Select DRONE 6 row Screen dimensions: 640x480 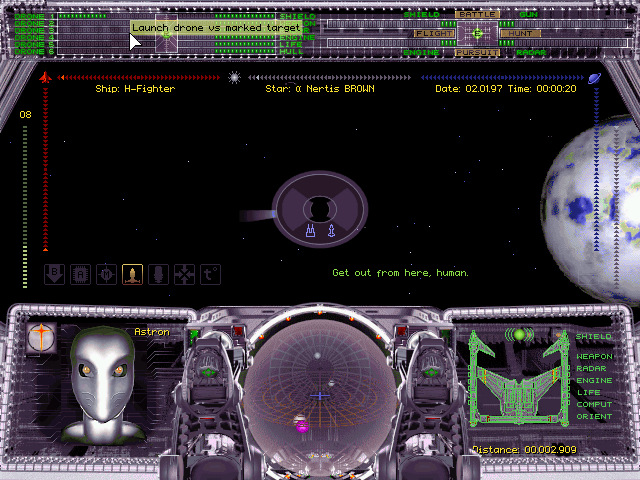35,51
